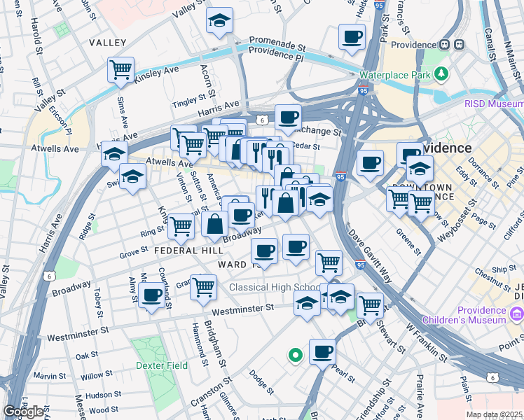524x420 pixels.
Task: Select the coffee cup marker near Holden St
Action: [x=352, y=39]
